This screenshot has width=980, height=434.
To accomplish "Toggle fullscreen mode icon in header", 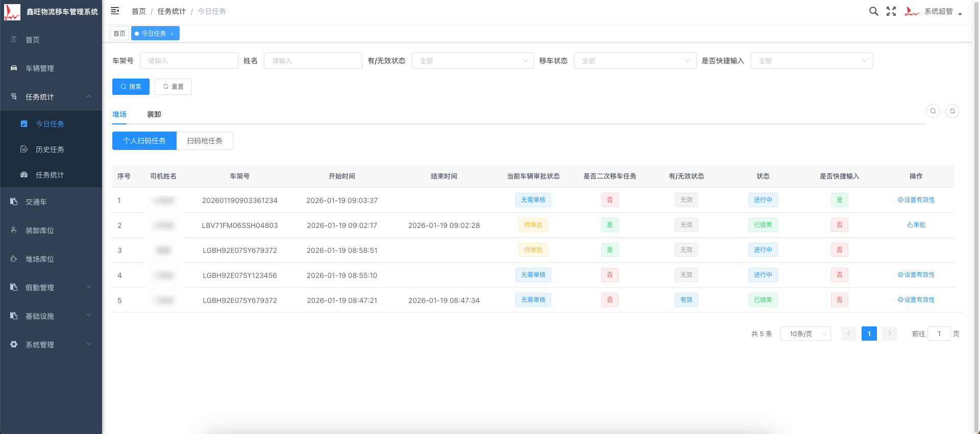I will 891,11.
